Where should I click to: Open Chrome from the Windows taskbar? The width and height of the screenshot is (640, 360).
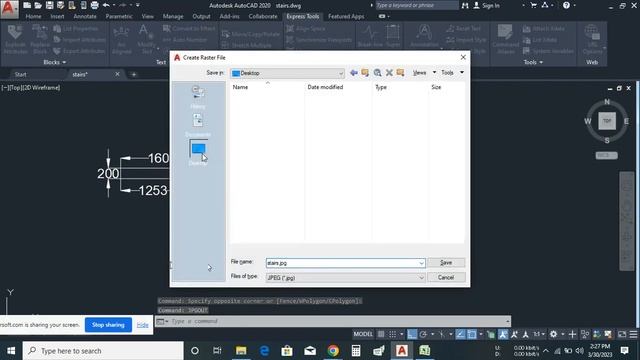tap(333, 351)
